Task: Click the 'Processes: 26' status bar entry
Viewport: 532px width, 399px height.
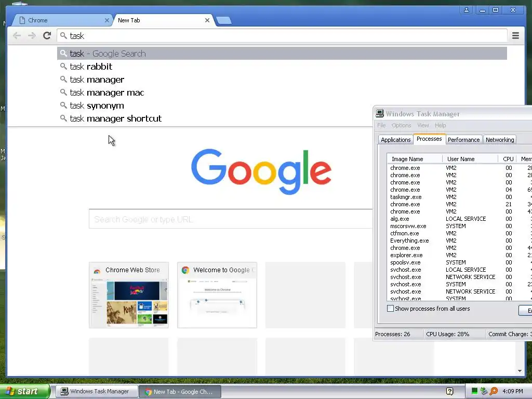Action: 393,334
